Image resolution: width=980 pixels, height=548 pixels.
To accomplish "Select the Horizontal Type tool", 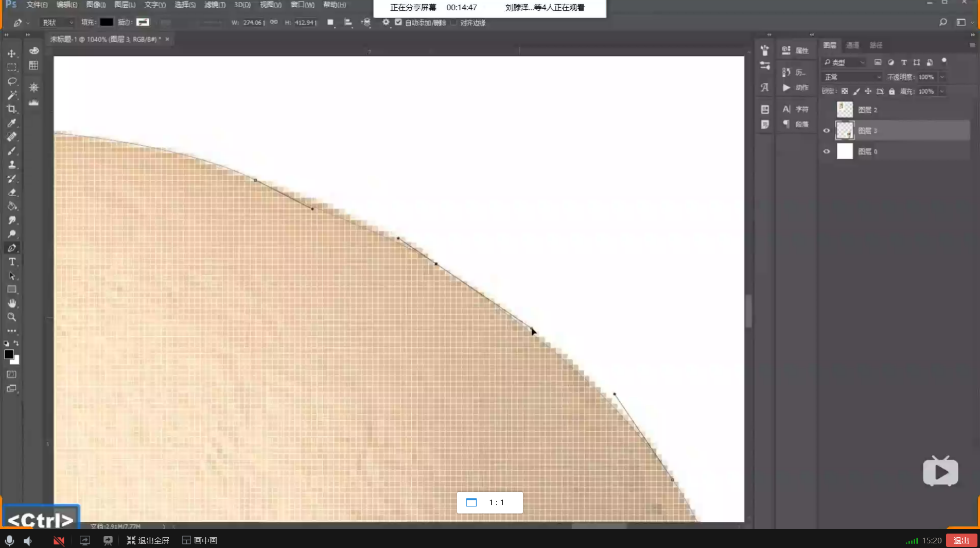I will [11, 262].
